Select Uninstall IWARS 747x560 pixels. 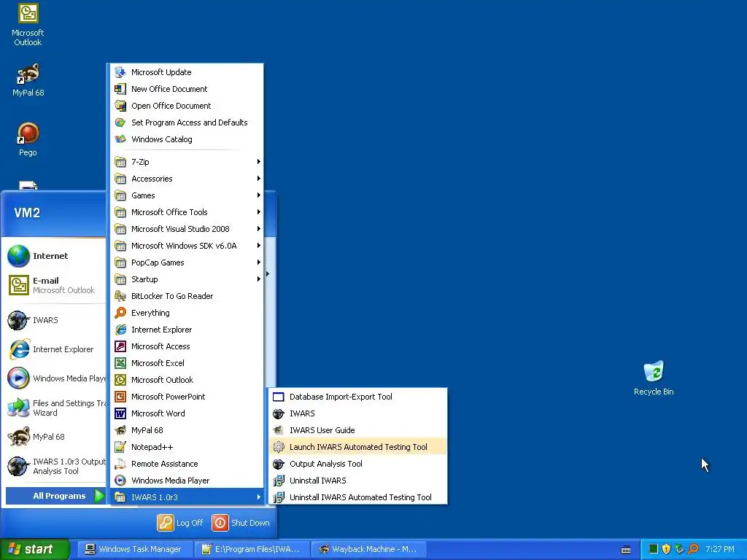pyautogui.click(x=357, y=481)
